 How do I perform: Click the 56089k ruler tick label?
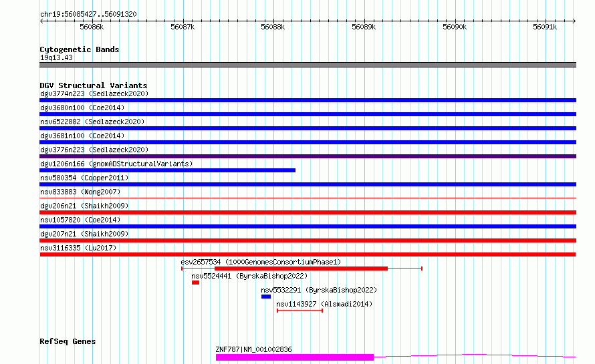point(364,27)
